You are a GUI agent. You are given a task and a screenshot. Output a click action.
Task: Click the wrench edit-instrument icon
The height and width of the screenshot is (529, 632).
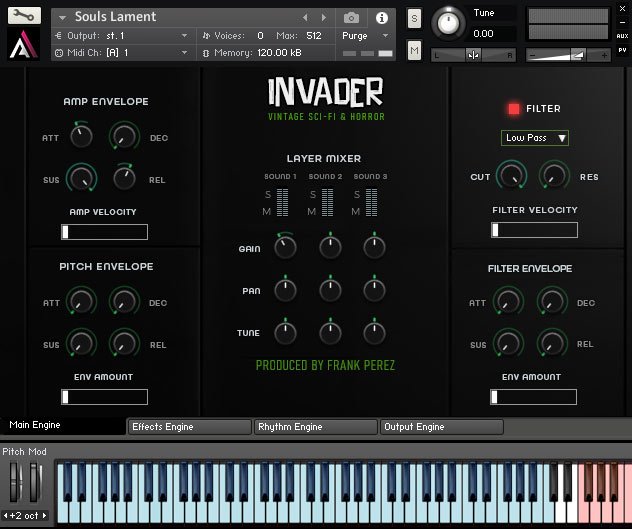pos(27,16)
